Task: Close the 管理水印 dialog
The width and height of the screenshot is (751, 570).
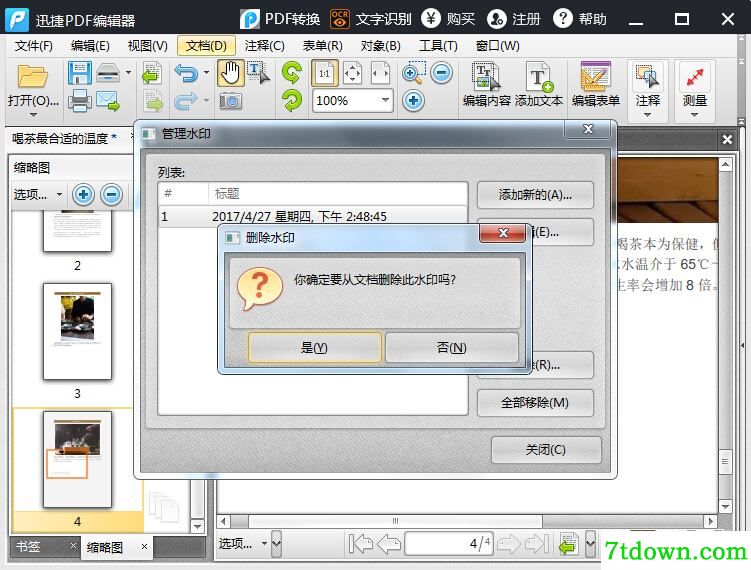Action: (x=588, y=129)
